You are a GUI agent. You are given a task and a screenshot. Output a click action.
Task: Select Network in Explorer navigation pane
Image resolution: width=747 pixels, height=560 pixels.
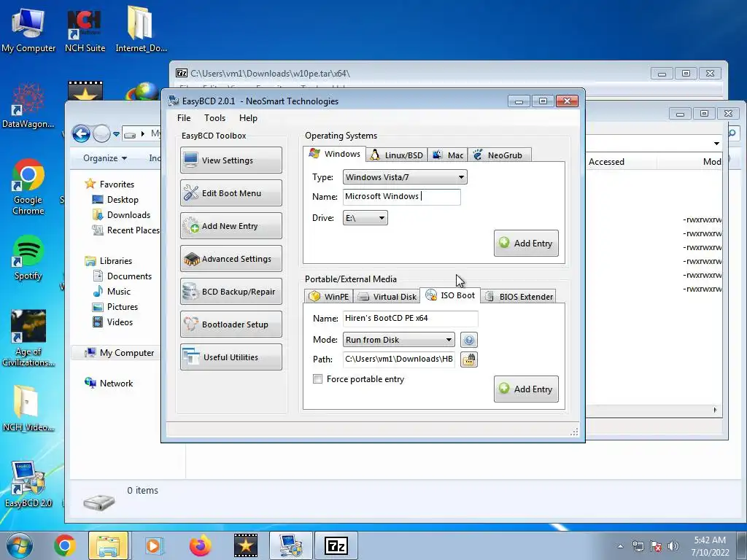(x=109, y=384)
